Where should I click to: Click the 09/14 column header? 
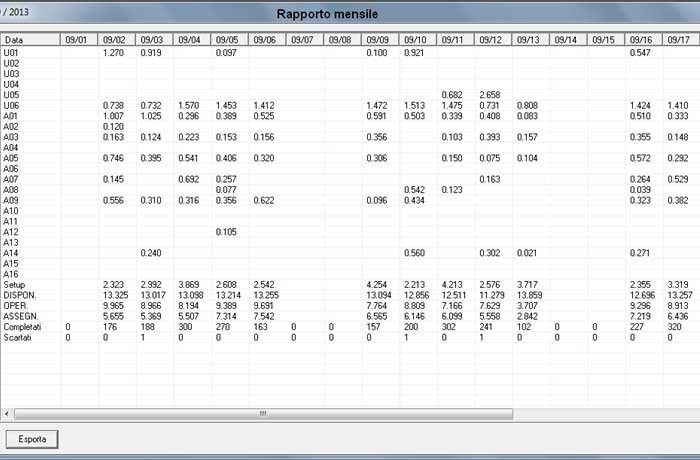(568, 40)
